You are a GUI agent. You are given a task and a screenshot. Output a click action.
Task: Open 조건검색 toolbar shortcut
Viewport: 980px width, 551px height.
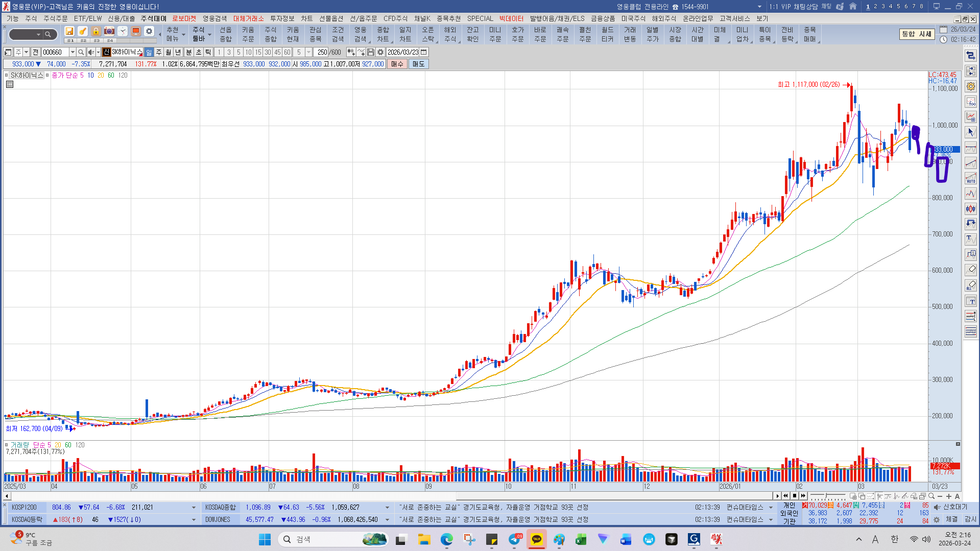tap(338, 34)
